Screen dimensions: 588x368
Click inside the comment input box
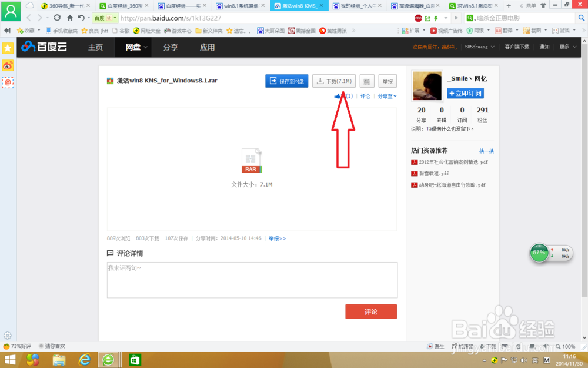(x=252, y=280)
